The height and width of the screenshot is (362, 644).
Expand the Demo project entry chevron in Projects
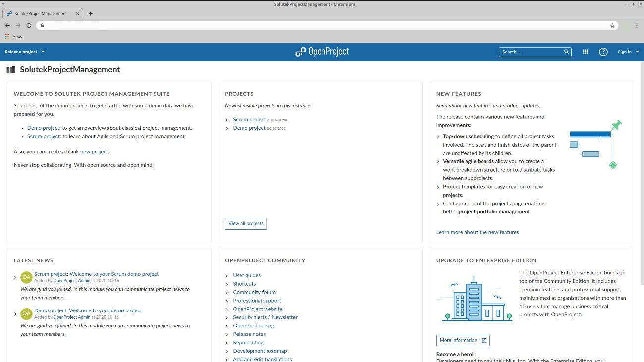click(227, 128)
